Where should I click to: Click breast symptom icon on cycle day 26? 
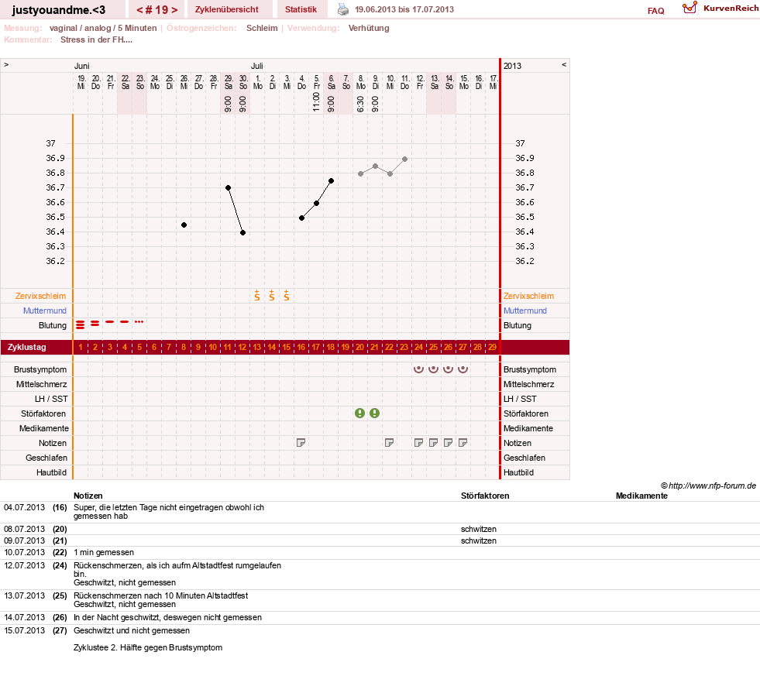coord(449,369)
